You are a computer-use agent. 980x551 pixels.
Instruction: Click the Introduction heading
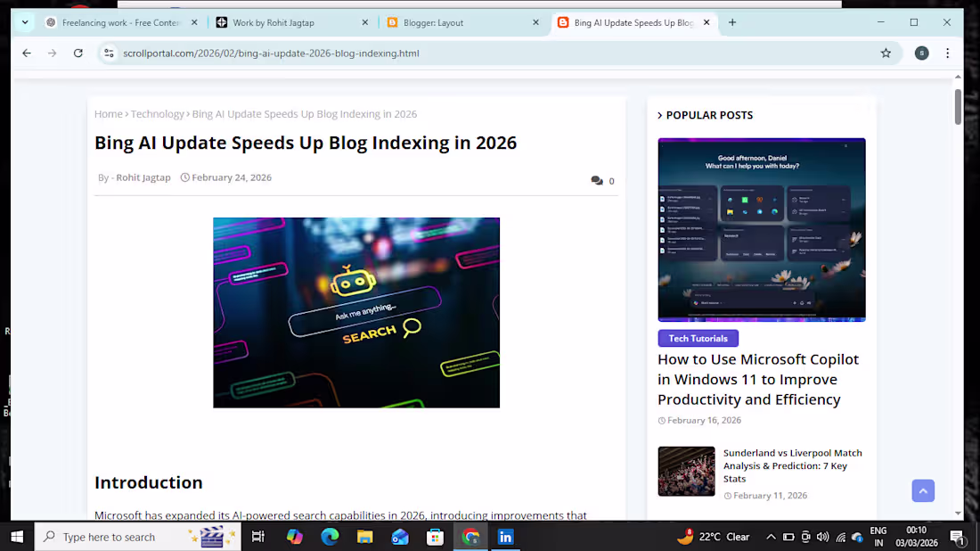[x=149, y=482]
